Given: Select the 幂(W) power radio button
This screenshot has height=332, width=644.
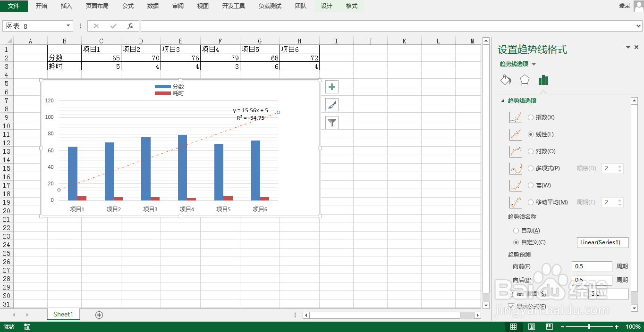Looking at the screenshot, I should [531, 185].
